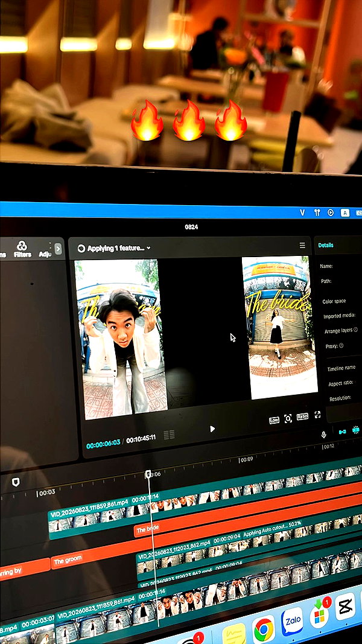
Task: Click the 00:09 mark on the timeline ruler
Action: [x=246, y=459]
